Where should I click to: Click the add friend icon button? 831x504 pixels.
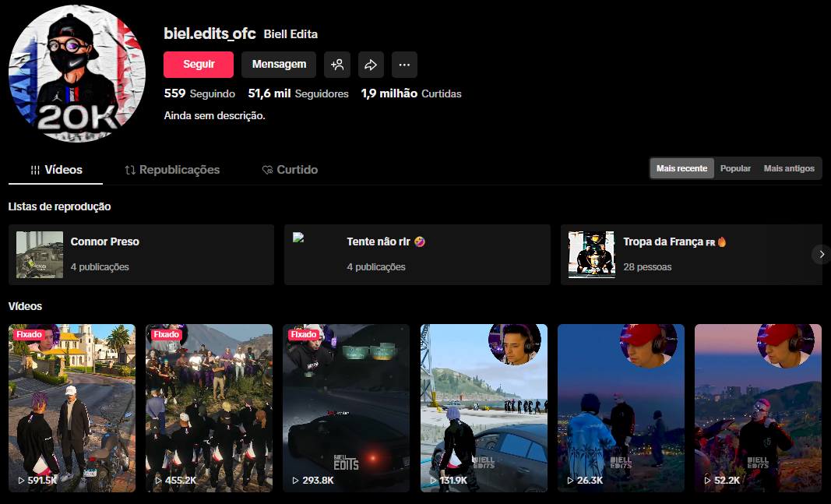(x=337, y=65)
